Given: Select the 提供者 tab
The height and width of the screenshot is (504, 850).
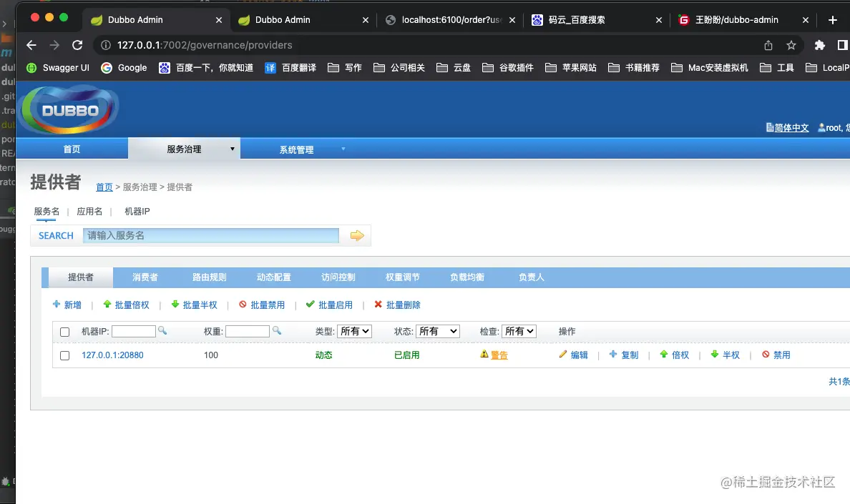Looking at the screenshot, I should pyautogui.click(x=81, y=277).
